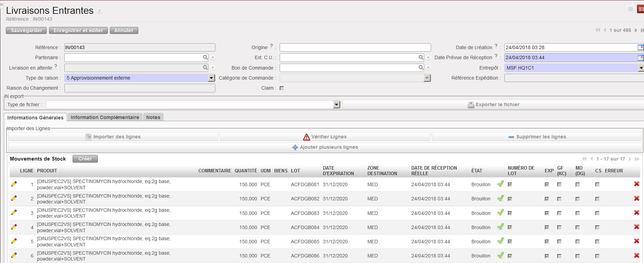
Task: Switch to the Information Complémentaire tab
Action: coord(105,117)
